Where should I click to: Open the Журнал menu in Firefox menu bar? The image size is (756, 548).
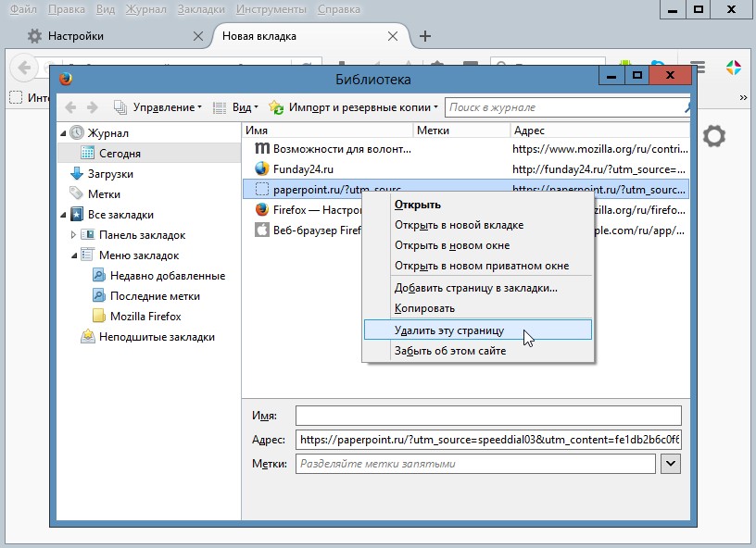click(x=145, y=9)
